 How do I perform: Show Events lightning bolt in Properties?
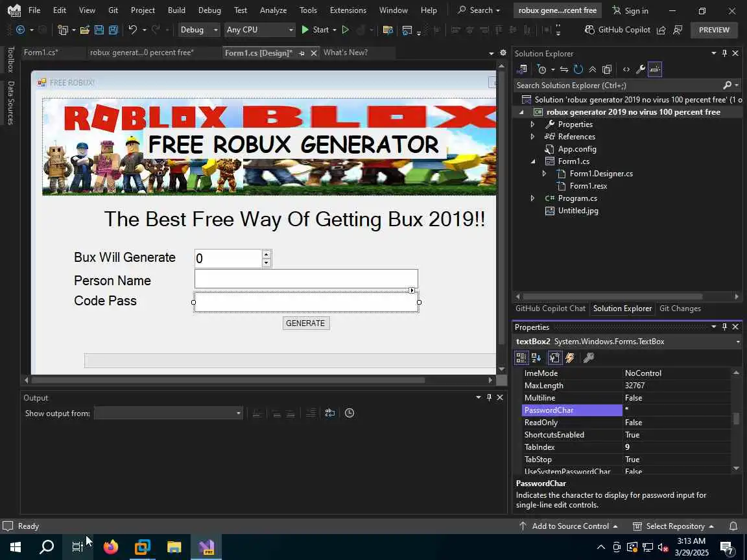point(570,358)
